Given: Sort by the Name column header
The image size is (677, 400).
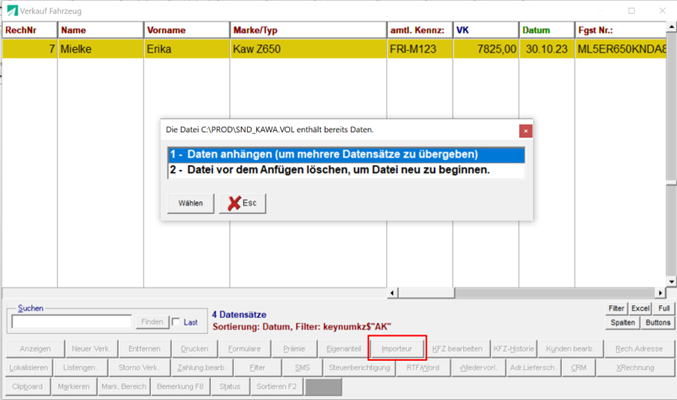Looking at the screenshot, I should click(100, 31).
